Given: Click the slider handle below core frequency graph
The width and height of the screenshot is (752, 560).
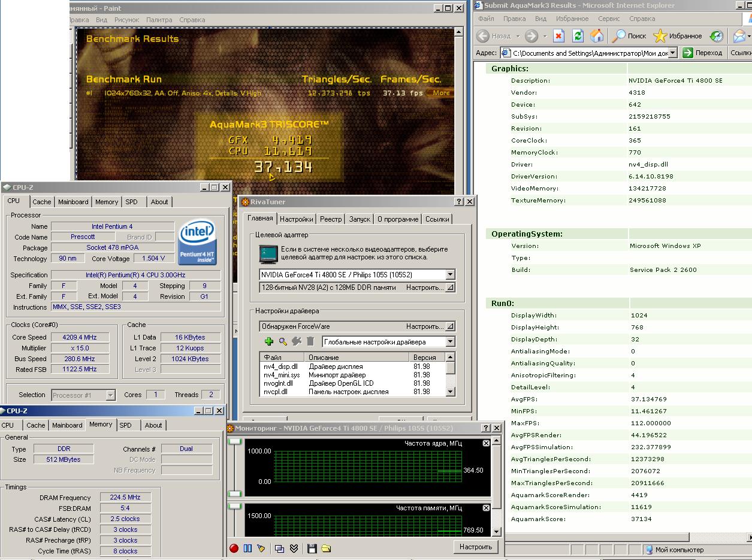Looking at the screenshot, I should [235, 494].
